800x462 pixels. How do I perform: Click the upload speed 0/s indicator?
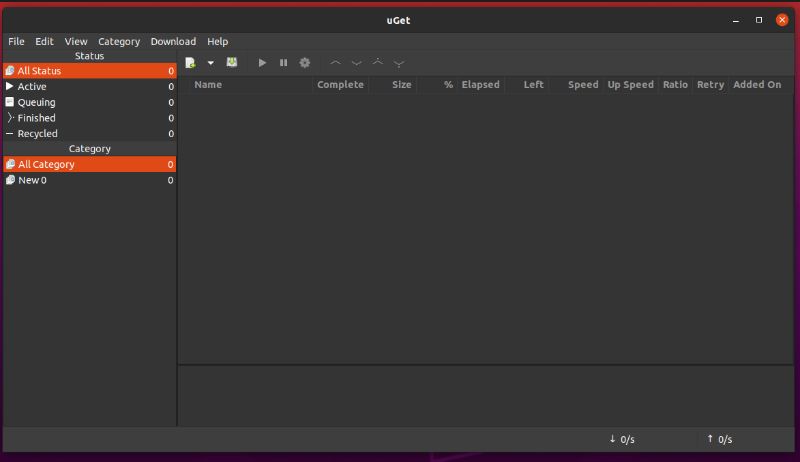pyautogui.click(x=719, y=439)
